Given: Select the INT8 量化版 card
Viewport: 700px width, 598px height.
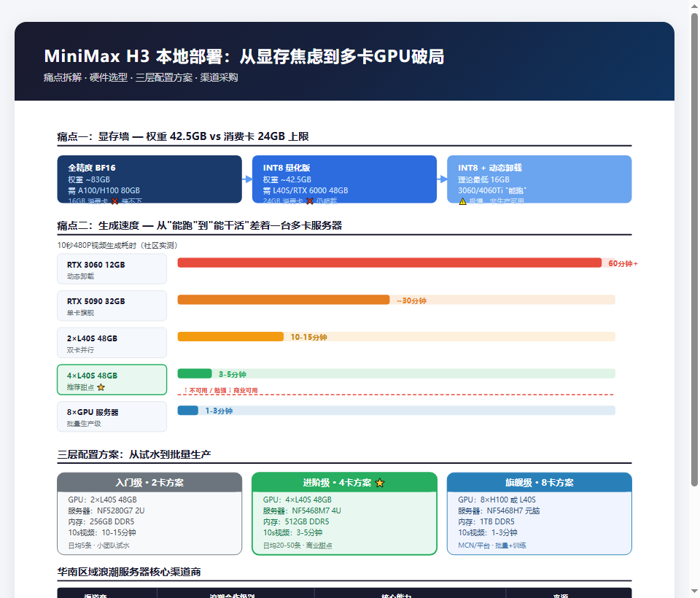Looking at the screenshot, I should click(x=344, y=179).
